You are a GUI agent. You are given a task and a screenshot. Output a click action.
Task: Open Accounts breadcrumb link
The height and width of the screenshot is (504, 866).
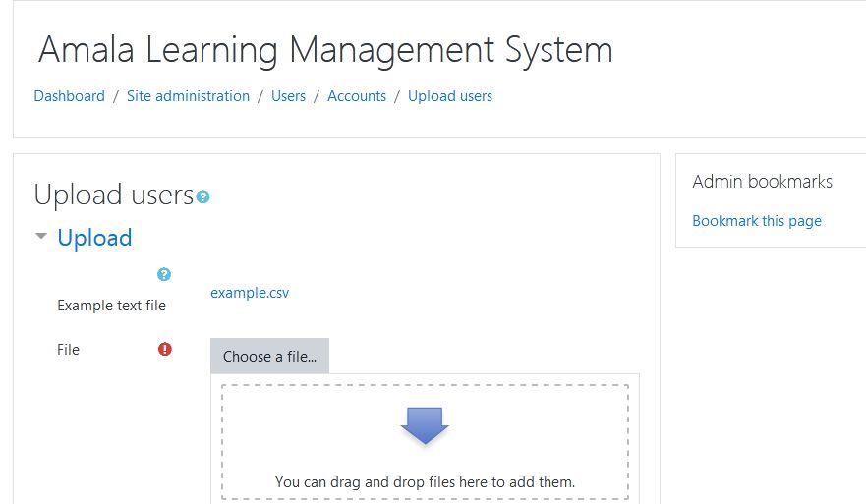click(357, 96)
